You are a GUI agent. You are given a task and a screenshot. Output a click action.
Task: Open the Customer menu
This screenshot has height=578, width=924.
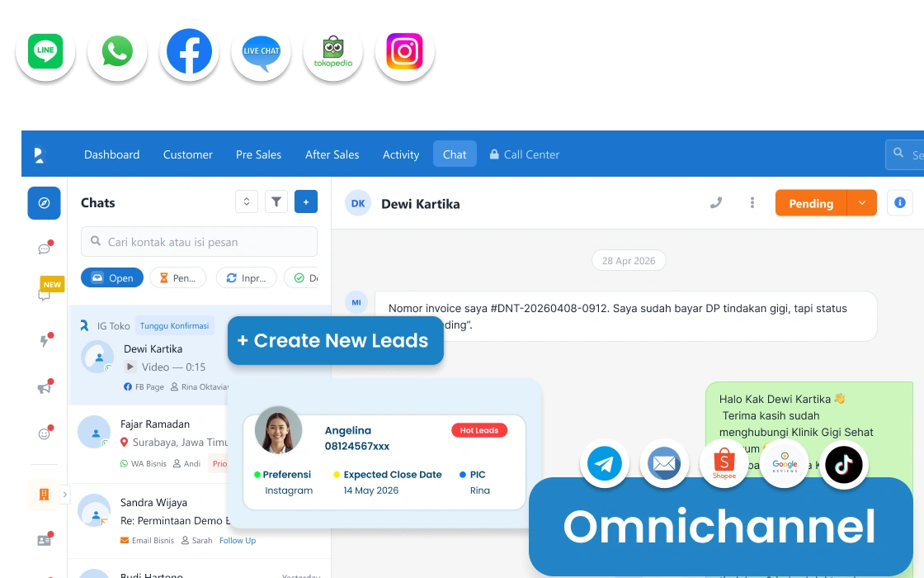(187, 154)
